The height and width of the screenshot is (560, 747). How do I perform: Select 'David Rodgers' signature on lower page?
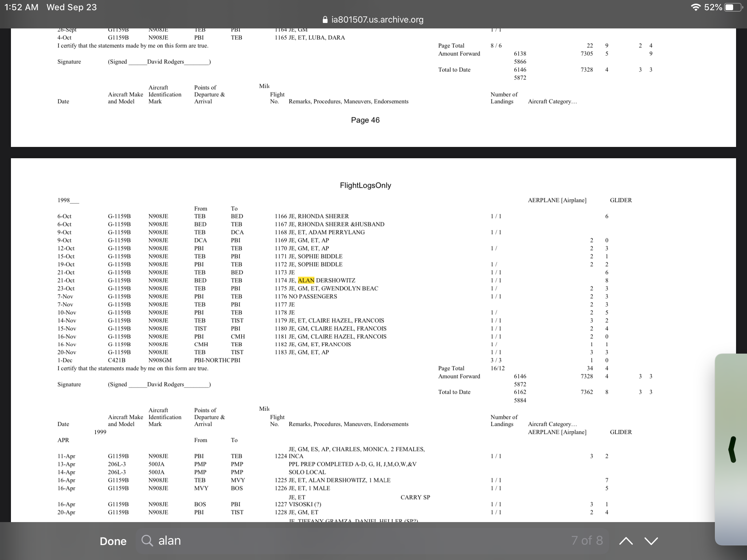coord(166,384)
